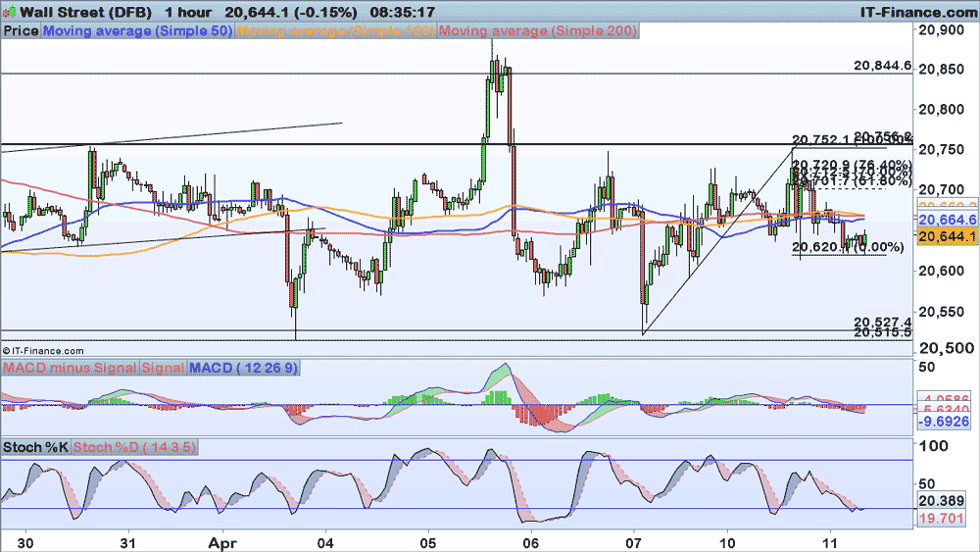The height and width of the screenshot is (552, 980).
Task: Click the 07 date label on time axis
Action: pos(634,542)
